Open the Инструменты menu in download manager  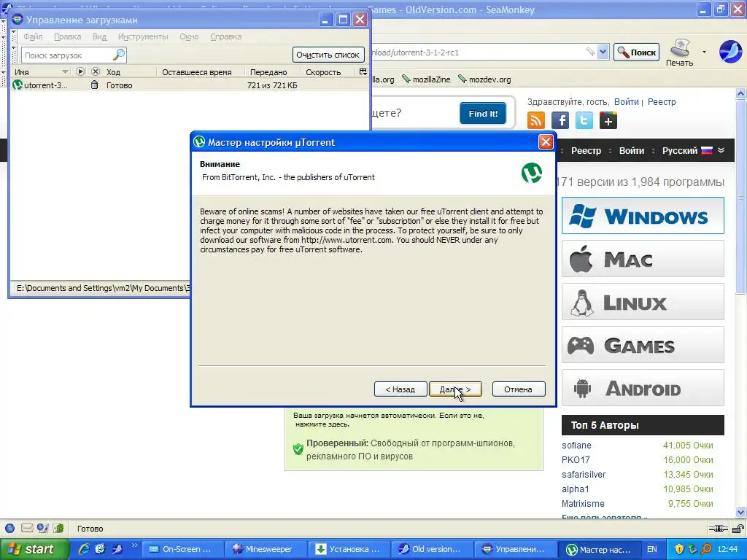coord(143,36)
